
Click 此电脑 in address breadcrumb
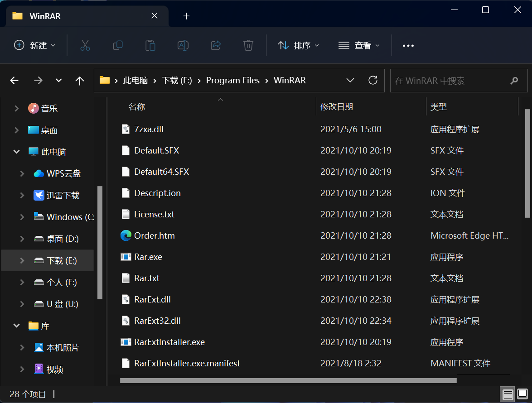135,80
